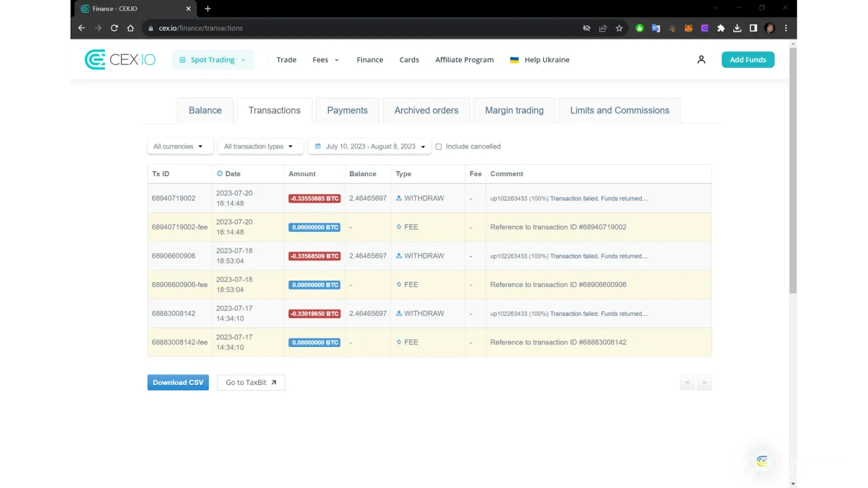Follow the Go to TaxBit link

(251, 383)
